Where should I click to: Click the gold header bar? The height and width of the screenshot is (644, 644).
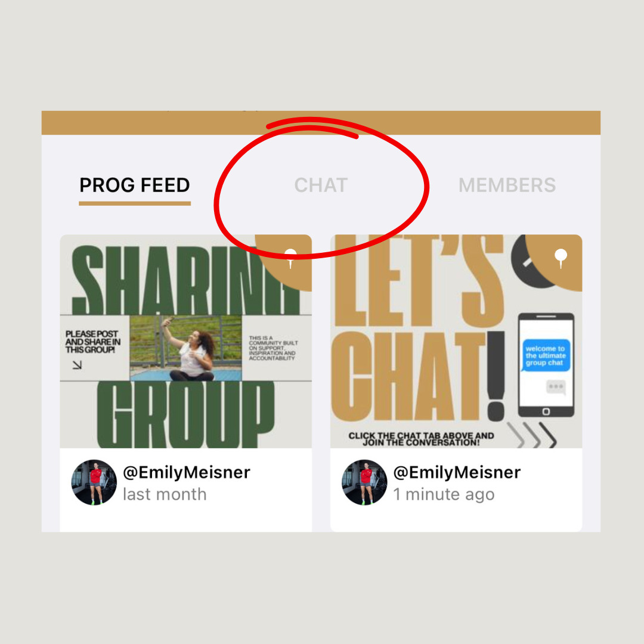(x=321, y=123)
